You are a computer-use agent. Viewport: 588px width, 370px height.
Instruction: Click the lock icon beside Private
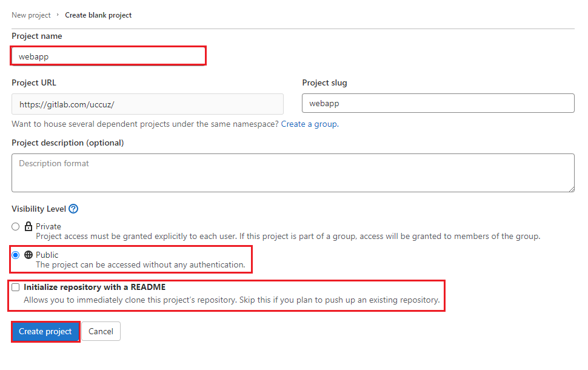28,227
